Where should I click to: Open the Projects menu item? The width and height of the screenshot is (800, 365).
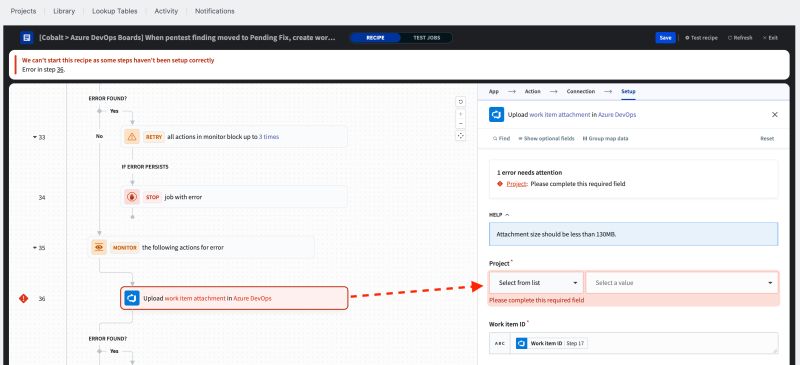23,11
